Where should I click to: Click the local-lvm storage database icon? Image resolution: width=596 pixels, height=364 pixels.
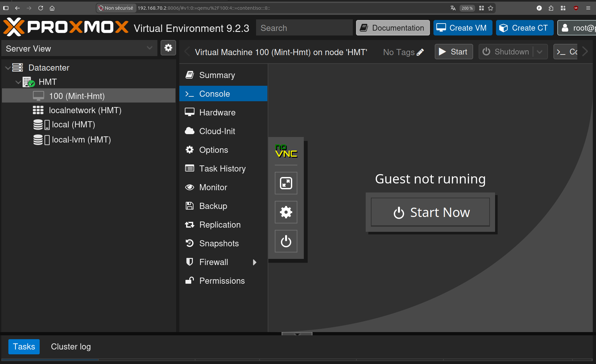coord(38,140)
